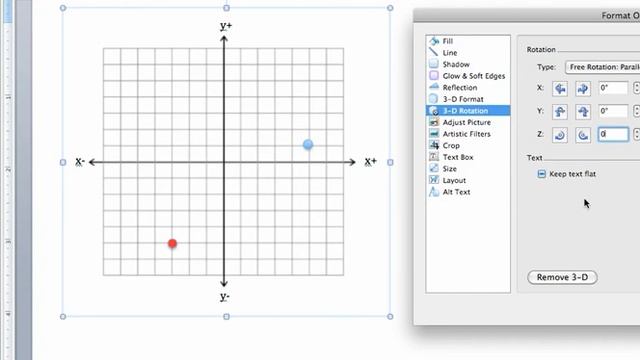640x360 pixels.
Task: Click the Y rotation degree field
Action: (613, 111)
